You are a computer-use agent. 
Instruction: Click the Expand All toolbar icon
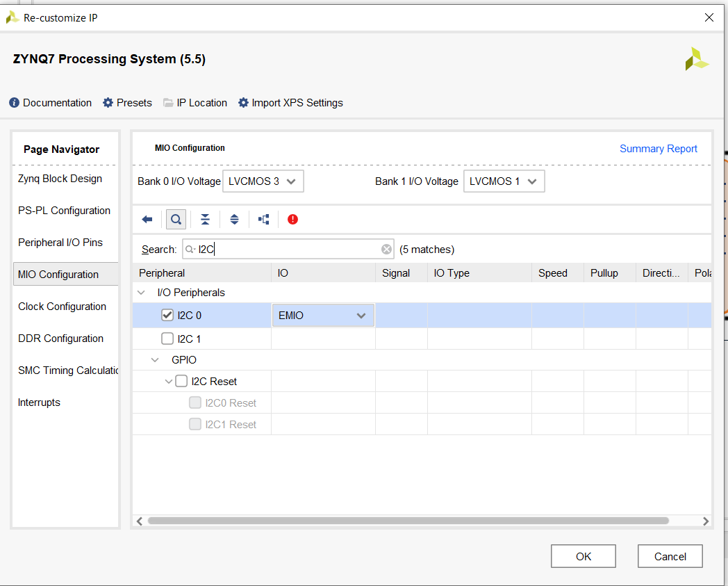point(235,220)
